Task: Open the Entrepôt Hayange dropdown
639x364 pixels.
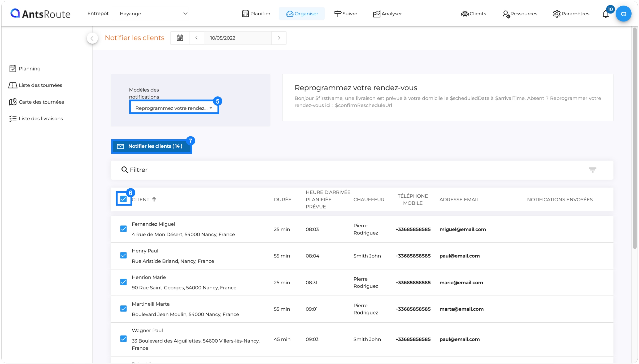Action: [x=150, y=14]
